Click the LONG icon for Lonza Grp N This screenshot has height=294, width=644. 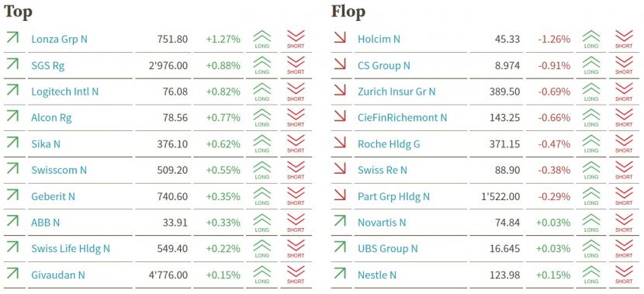point(262,40)
